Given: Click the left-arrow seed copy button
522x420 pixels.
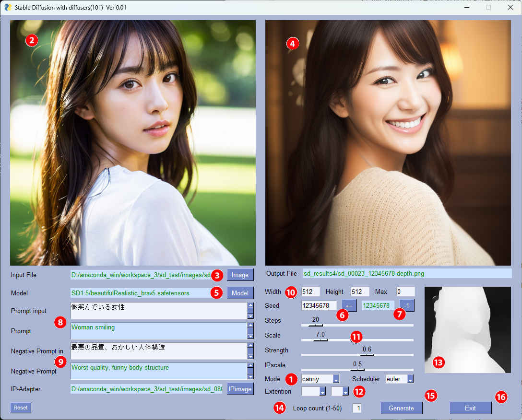Looking at the screenshot, I should [x=349, y=305].
